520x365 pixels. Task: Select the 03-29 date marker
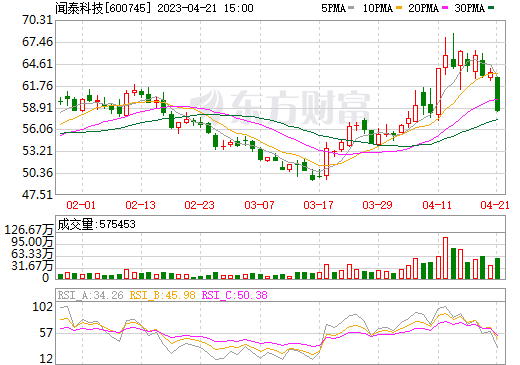pyautogui.click(x=377, y=205)
